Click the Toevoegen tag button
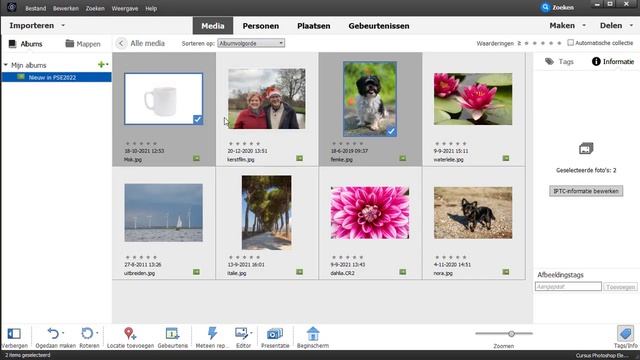 click(x=620, y=287)
